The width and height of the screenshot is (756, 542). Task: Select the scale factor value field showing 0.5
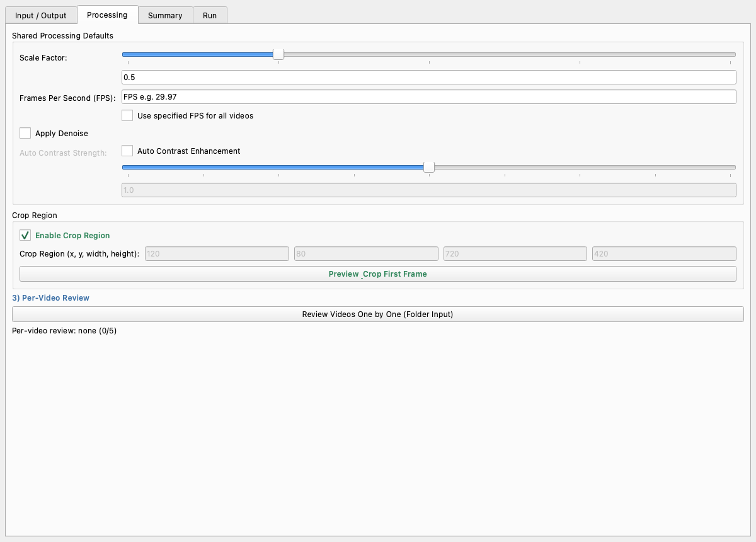428,77
